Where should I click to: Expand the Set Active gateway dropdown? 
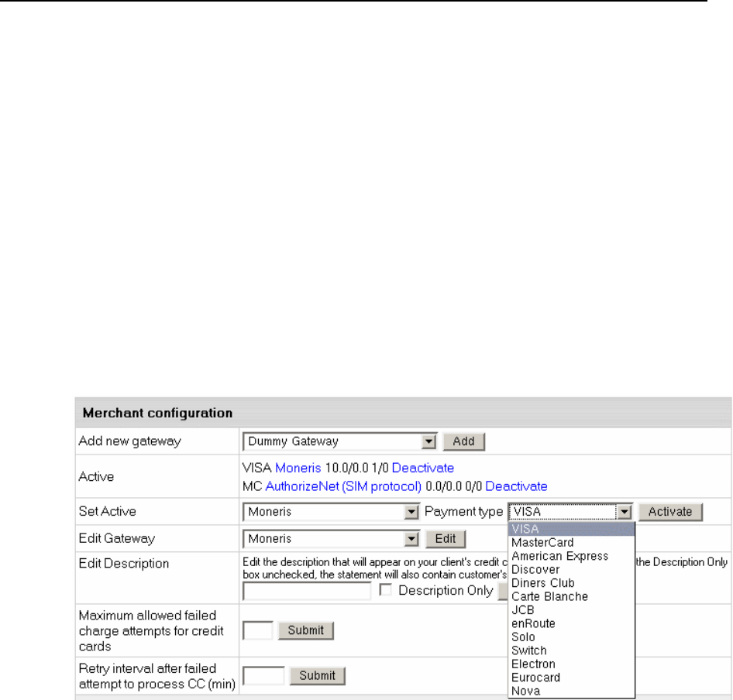331,512
